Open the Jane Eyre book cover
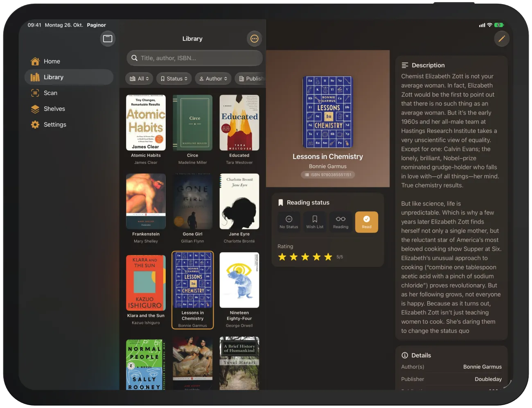This screenshot has width=532, height=408. click(x=239, y=201)
